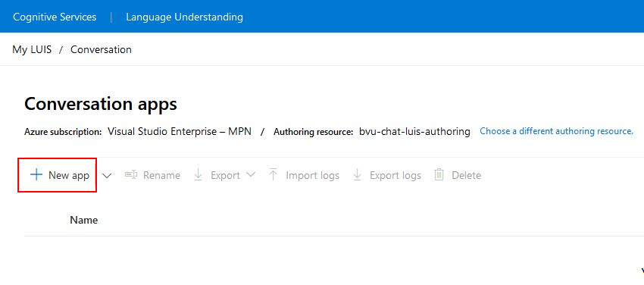Select Language Understanding in the header
Viewport: 644px width, 285px height.
[x=184, y=17]
